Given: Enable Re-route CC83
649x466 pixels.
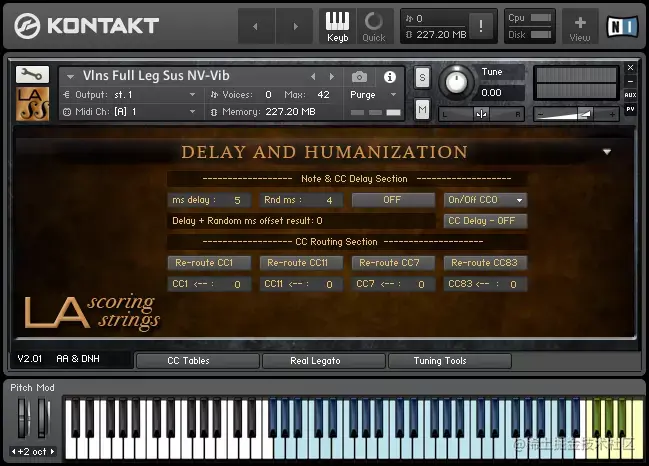Looking at the screenshot, I should point(485,263).
